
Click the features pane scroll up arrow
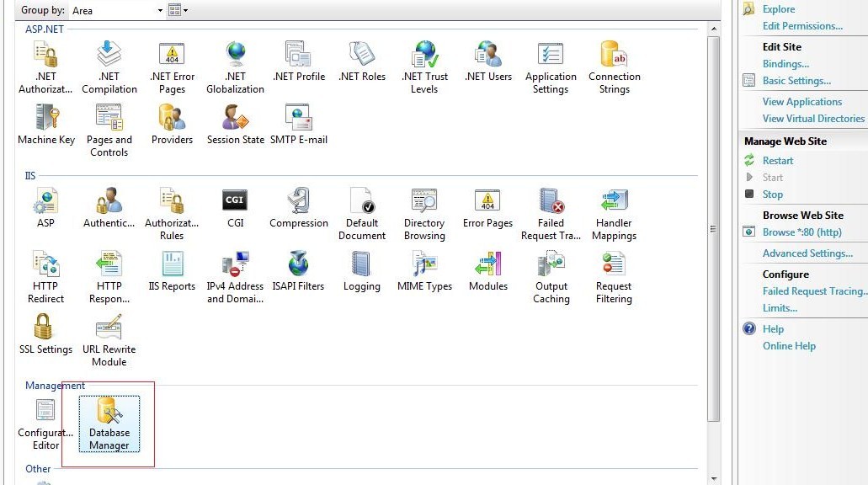pos(714,29)
